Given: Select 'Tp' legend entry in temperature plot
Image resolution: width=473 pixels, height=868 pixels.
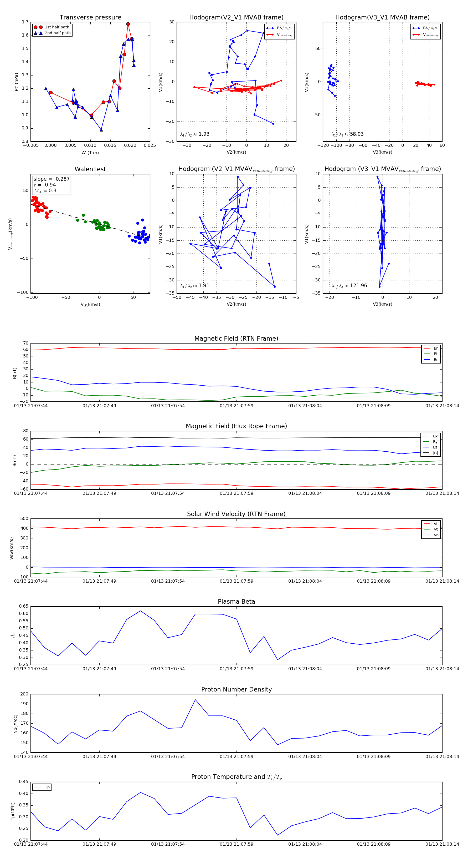Looking at the screenshot, I should click(x=42, y=787).
